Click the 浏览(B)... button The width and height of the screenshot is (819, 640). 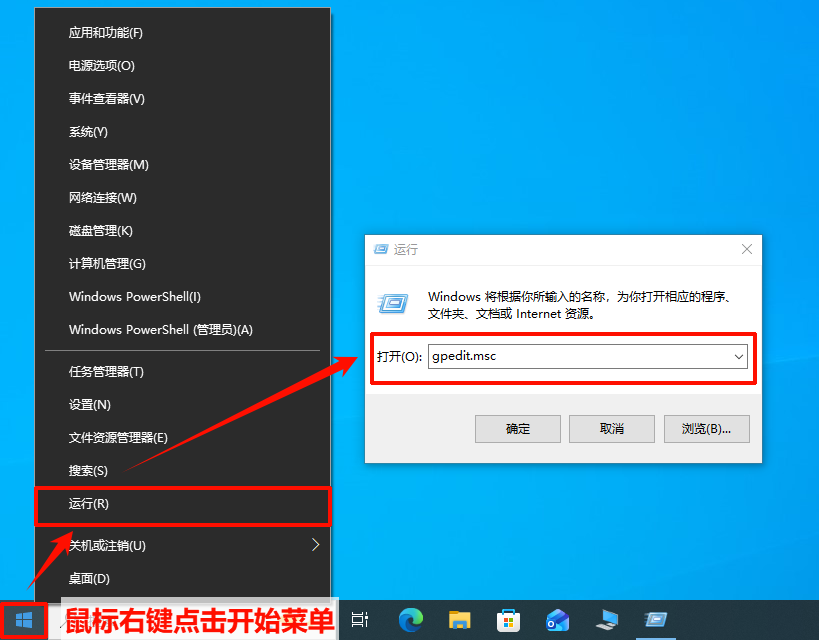click(x=706, y=428)
